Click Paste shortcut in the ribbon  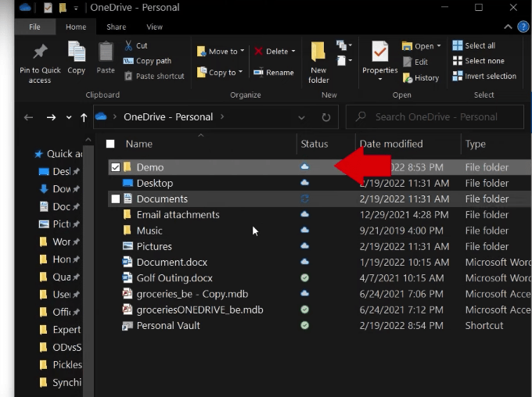154,76
